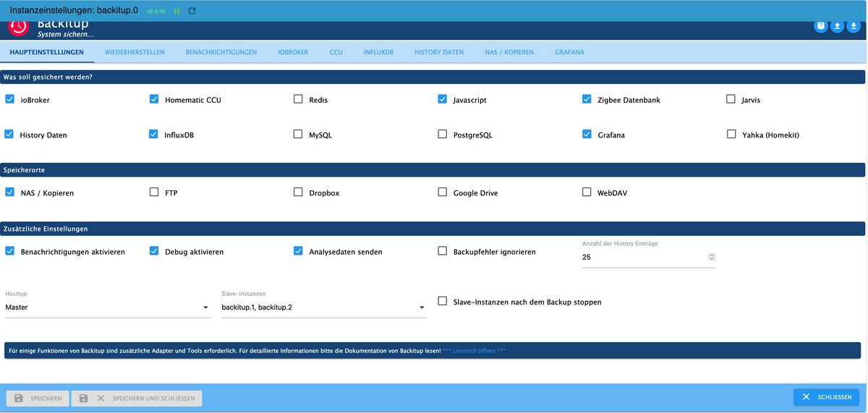Click the Backitup logo icon
This screenshot has width=868, height=413.
coord(19,27)
